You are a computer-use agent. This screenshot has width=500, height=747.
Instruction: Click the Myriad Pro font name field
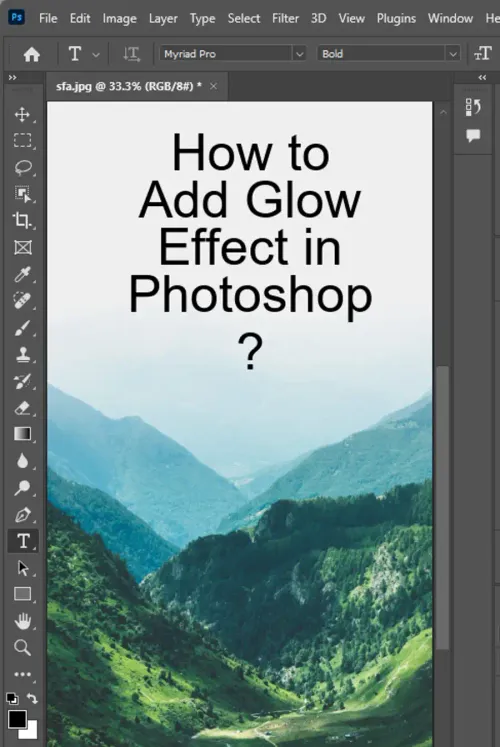227,54
